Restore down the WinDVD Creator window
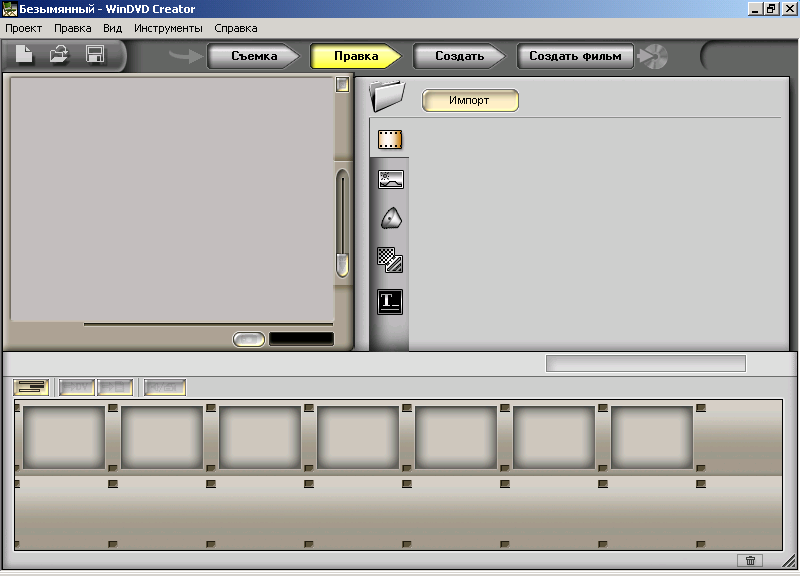Viewport: 800px width, 576px height. point(770,9)
